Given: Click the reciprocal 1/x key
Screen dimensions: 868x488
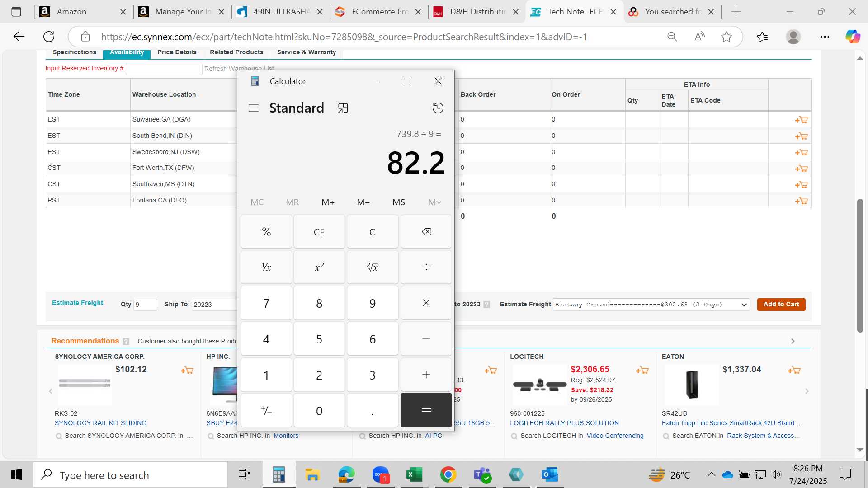Looking at the screenshot, I should tap(266, 267).
